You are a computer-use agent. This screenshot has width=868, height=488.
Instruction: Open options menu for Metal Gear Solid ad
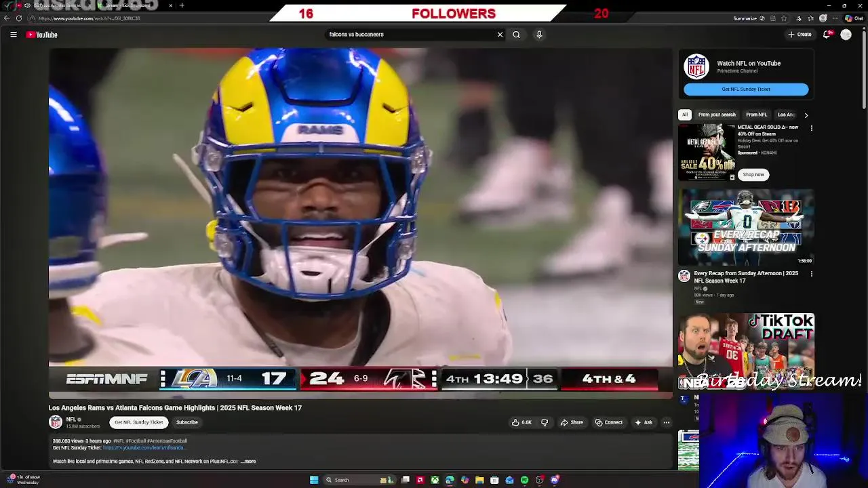(x=811, y=127)
